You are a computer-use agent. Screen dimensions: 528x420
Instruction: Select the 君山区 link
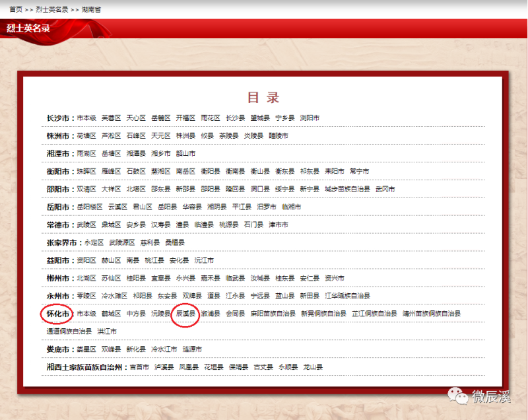(x=143, y=207)
